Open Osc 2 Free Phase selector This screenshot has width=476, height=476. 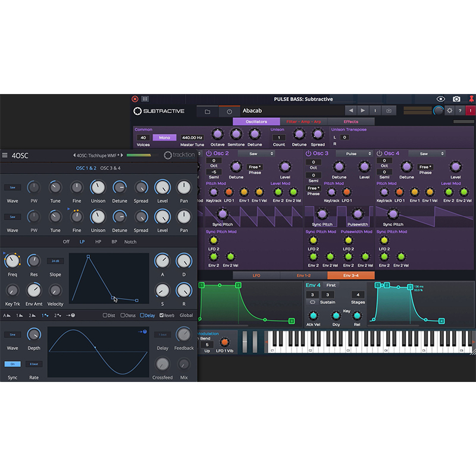click(255, 167)
